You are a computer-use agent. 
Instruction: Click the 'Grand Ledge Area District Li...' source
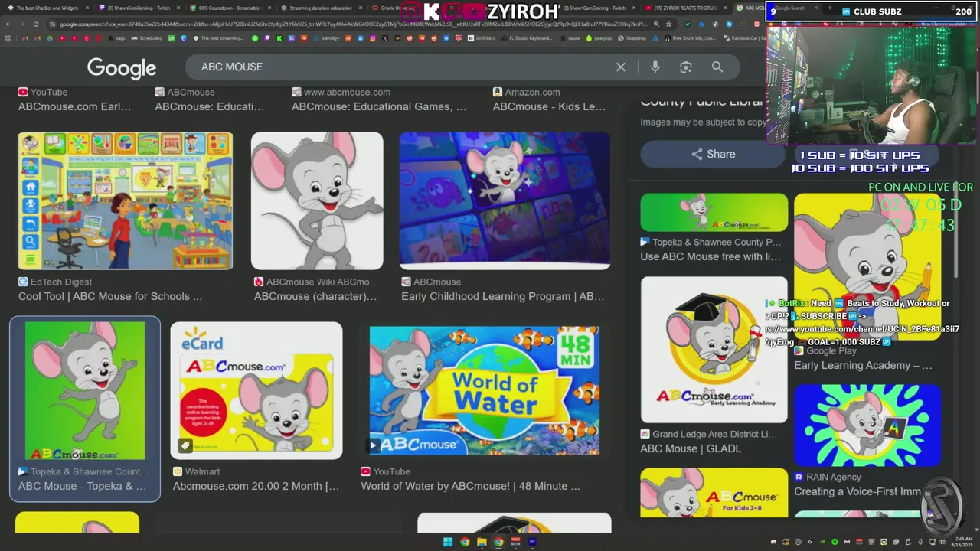pos(714,434)
